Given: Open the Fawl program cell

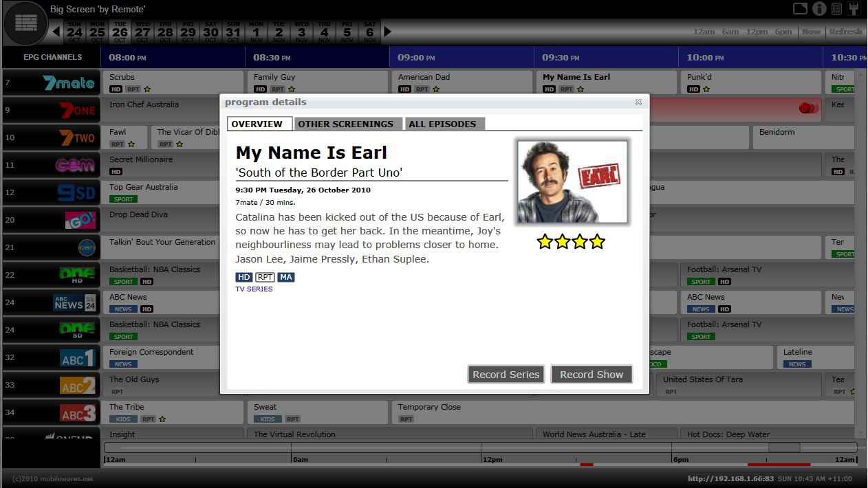Looking at the screenshot, I should pyautogui.click(x=125, y=137).
